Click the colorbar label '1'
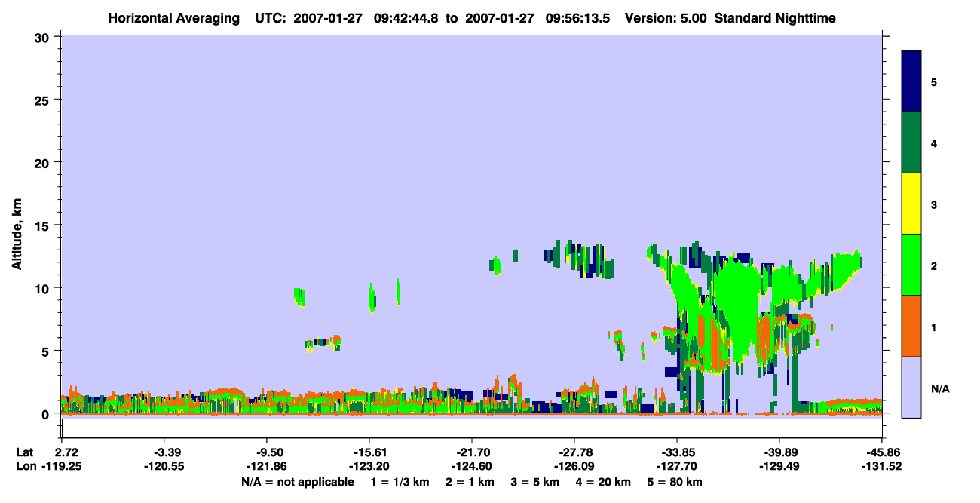Image resolution: width=980 pixels, height=503 pixels. click(934, 327)
